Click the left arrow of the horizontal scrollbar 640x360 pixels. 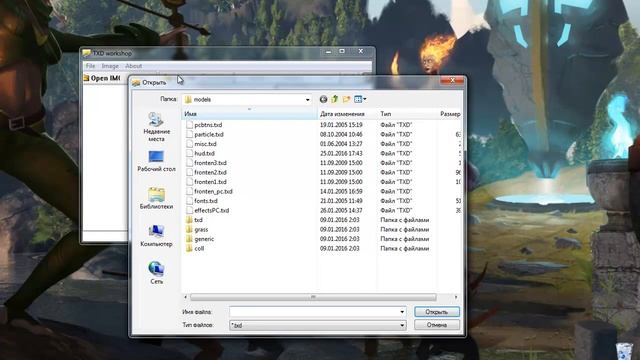pyautogui.click(x=186, y=297)
